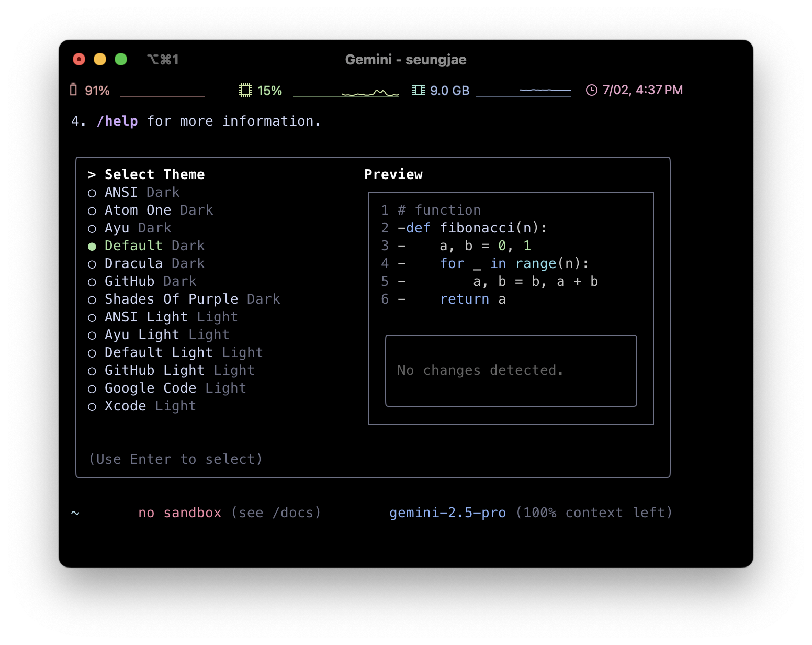Screen dimensions: 812x645
Task: Click the CPU usage sparkline graph
Action: point(346,93)
